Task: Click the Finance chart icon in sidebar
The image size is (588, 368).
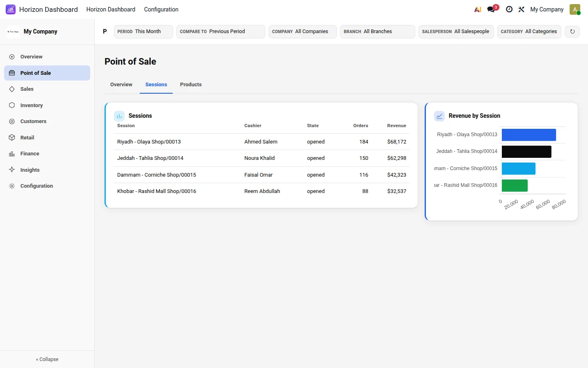Action: (x=12, y=154)
